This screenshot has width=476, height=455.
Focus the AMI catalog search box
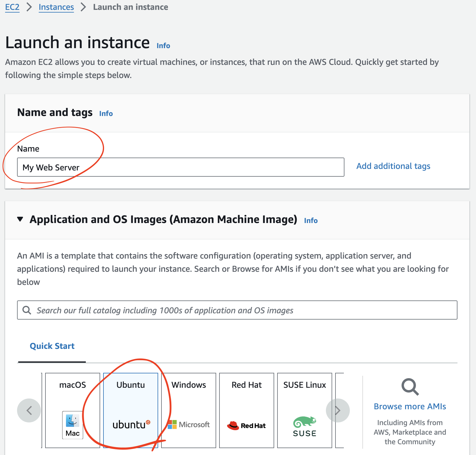pyautogui.click(x=239, y=310)
